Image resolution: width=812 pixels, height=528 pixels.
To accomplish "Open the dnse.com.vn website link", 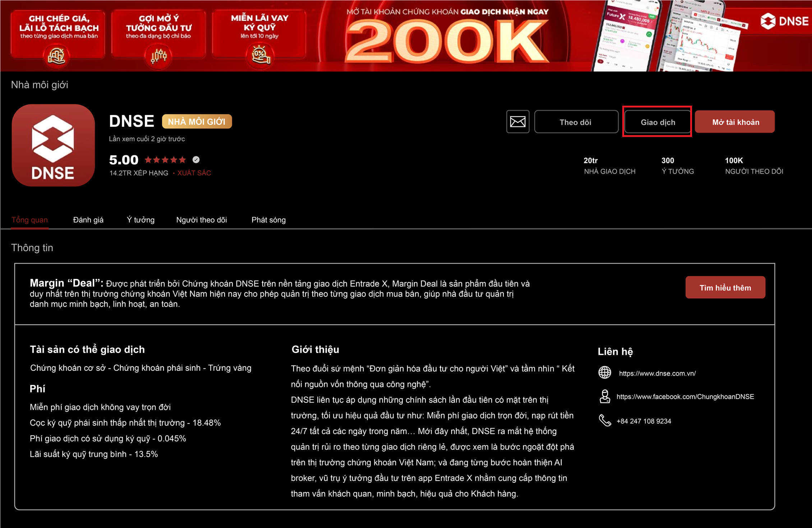I will pos(657,373).
